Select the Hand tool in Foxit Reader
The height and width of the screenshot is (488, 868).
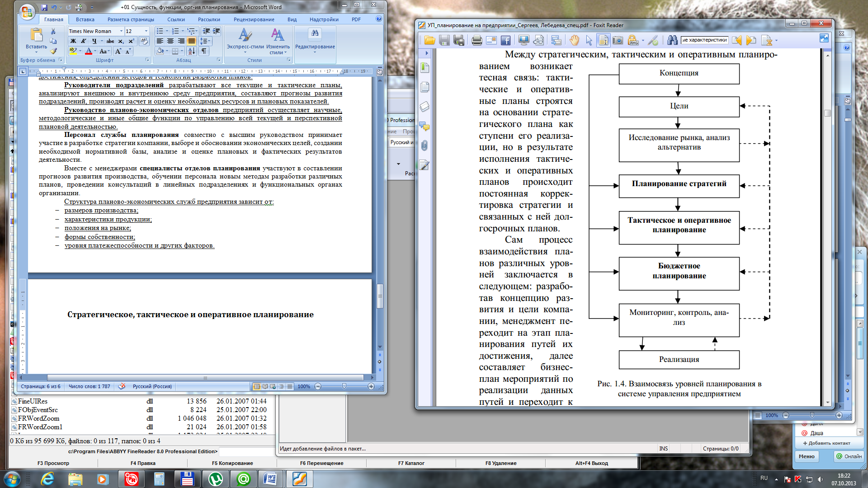pos(574,41)
